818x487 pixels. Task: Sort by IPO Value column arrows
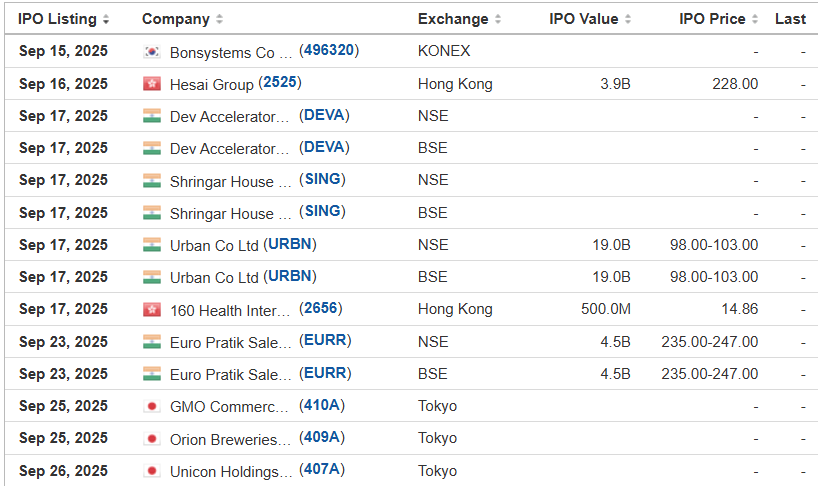pyautogui.click(x=628, y=20)
